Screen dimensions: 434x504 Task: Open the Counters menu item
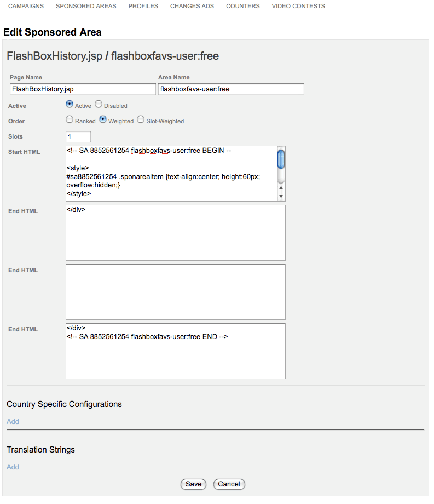coord(242,6)
